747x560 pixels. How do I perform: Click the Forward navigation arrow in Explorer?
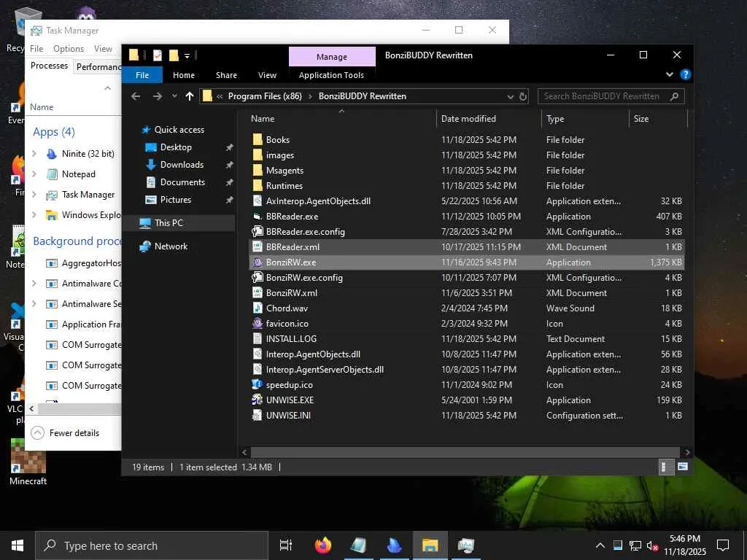158,96
